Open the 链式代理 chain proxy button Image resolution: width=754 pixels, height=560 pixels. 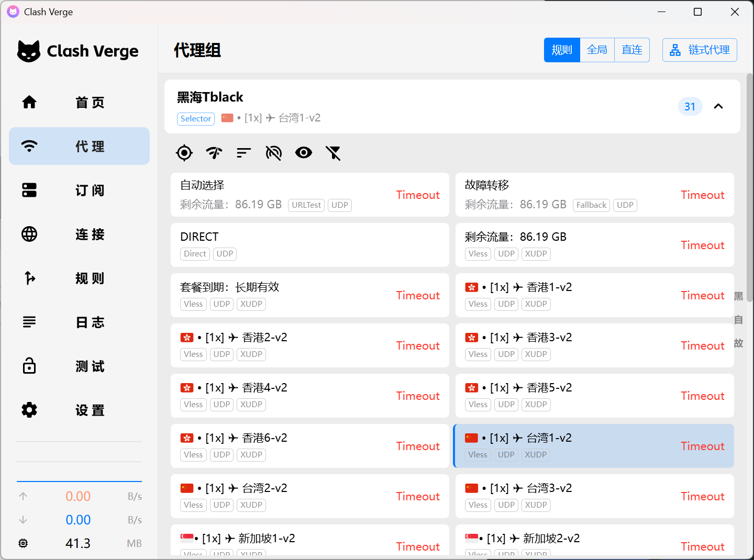(x=700, y=50)
